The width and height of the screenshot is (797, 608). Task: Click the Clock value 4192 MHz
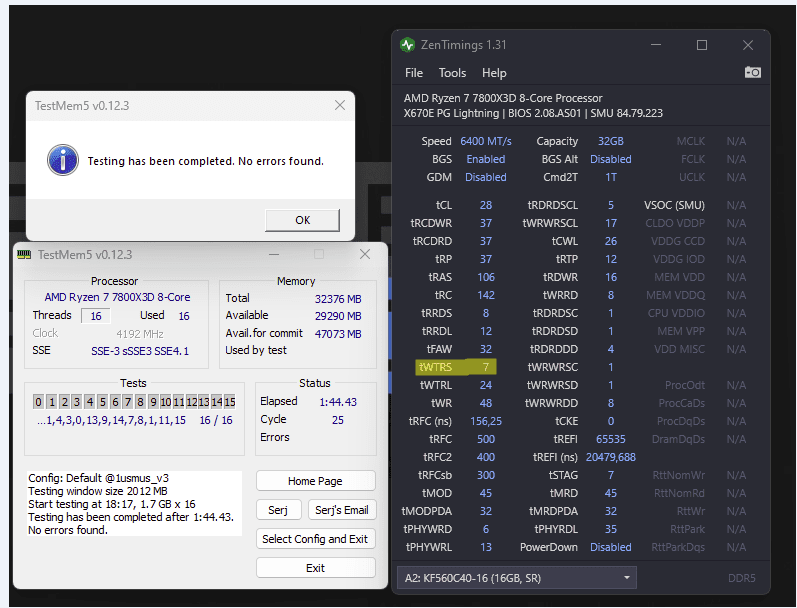pyautogui.click(x=140, y=334)
